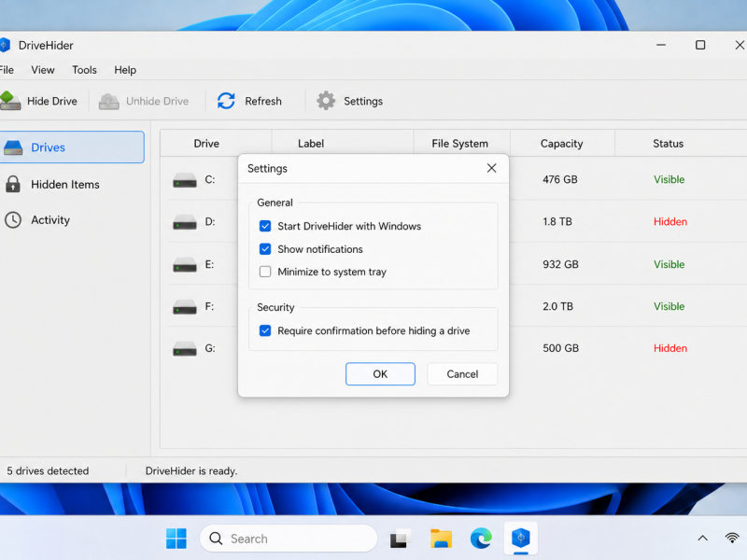Sort by the Capacity column header
747x560 pixels.
click(562, 144)
